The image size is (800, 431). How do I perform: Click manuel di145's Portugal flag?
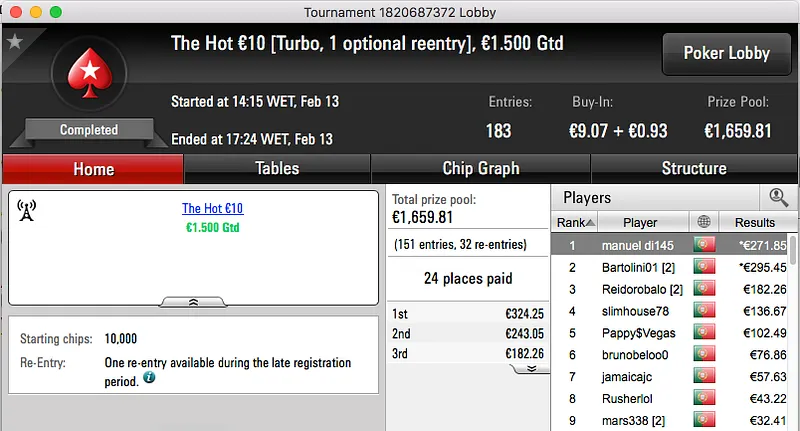pyautogui.click(x=704, y=245)
